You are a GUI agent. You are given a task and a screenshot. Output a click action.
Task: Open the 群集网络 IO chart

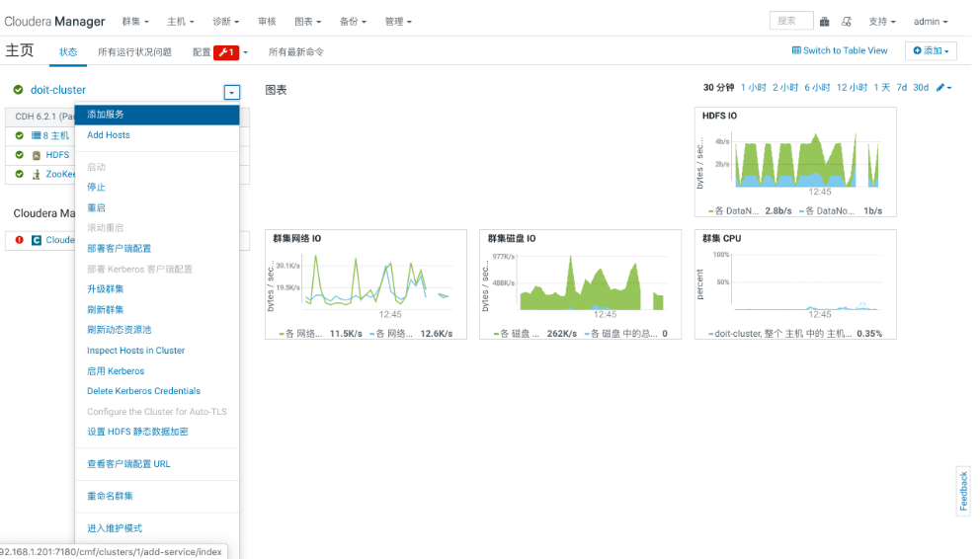366,284
